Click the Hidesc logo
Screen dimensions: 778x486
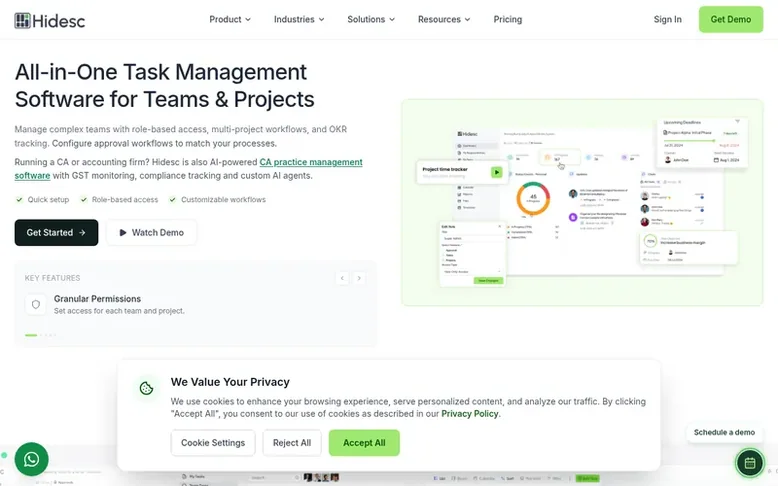(x=50, y=20)
